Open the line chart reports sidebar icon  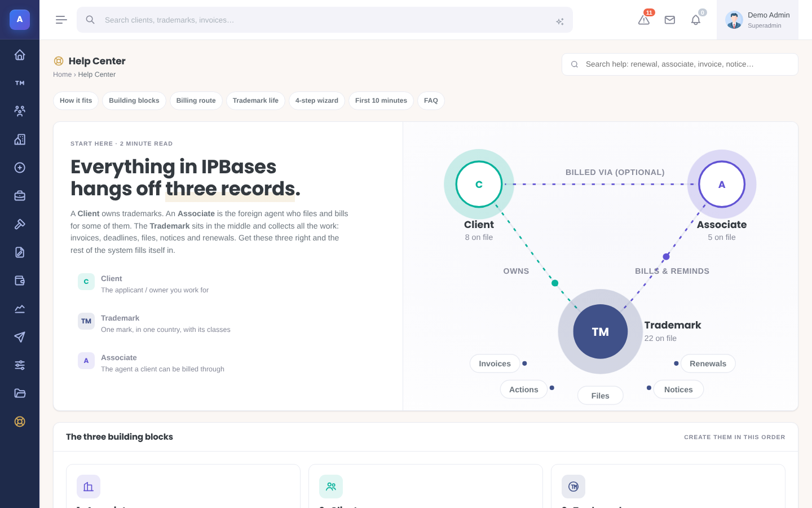coord(20,309)
